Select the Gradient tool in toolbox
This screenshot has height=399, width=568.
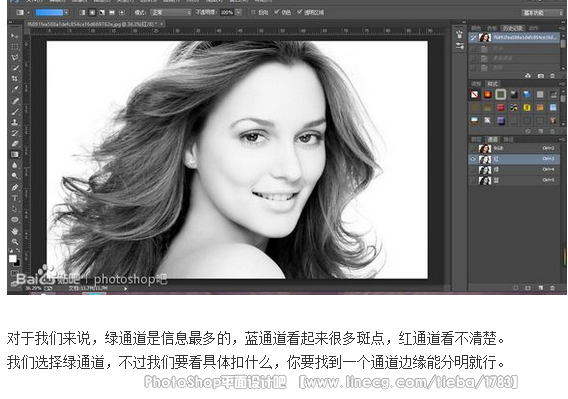(14, 154)
